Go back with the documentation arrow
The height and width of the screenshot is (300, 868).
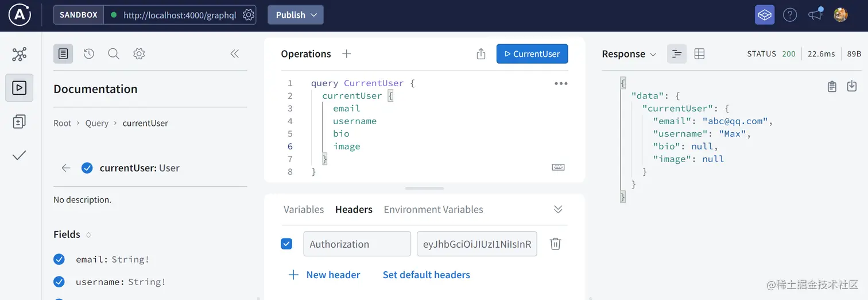(x=66, y=168)
